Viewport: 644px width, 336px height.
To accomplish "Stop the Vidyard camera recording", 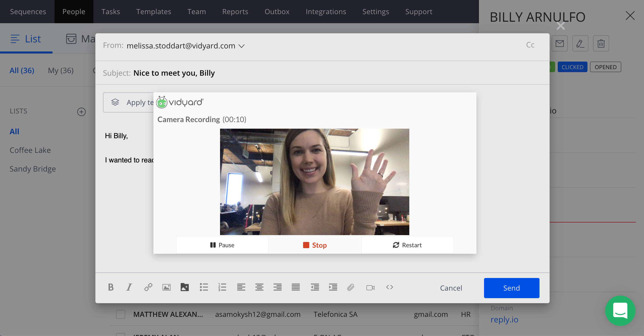I will pyautogui.click(x=314, y=245).
